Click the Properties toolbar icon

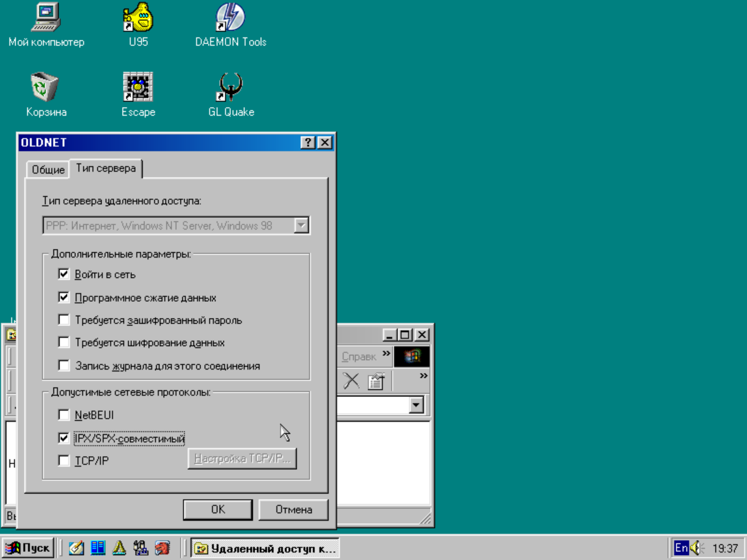point(376,381)
